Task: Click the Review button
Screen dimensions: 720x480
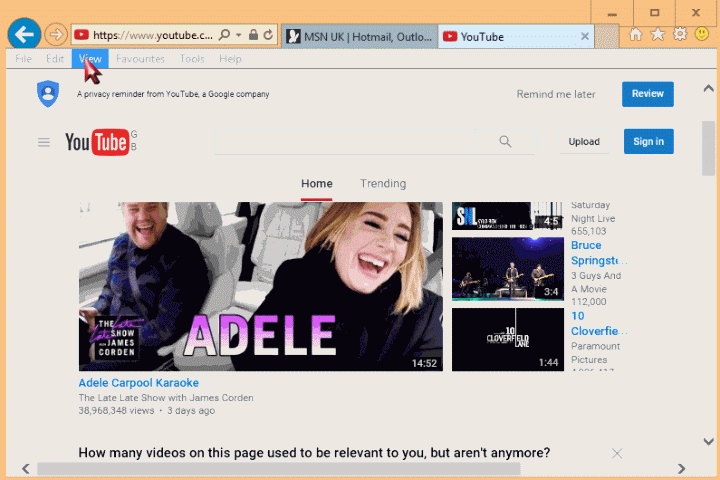Action: tap(648, 94)
